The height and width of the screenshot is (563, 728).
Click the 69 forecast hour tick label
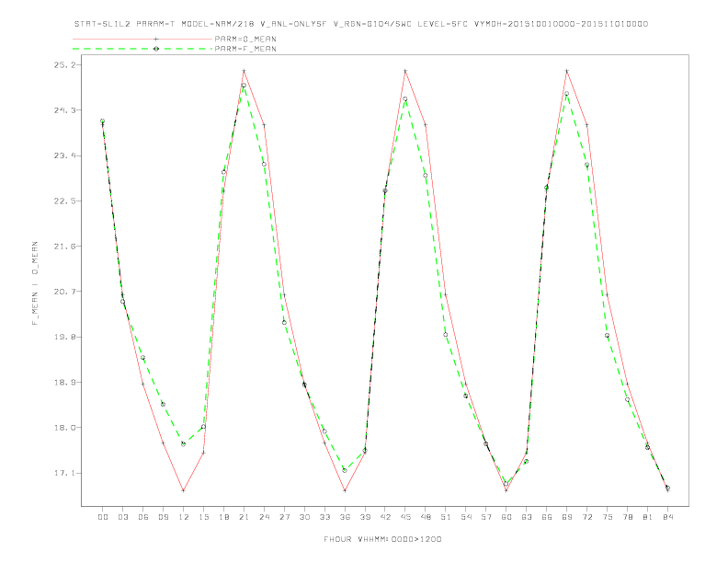click(567, 517)
